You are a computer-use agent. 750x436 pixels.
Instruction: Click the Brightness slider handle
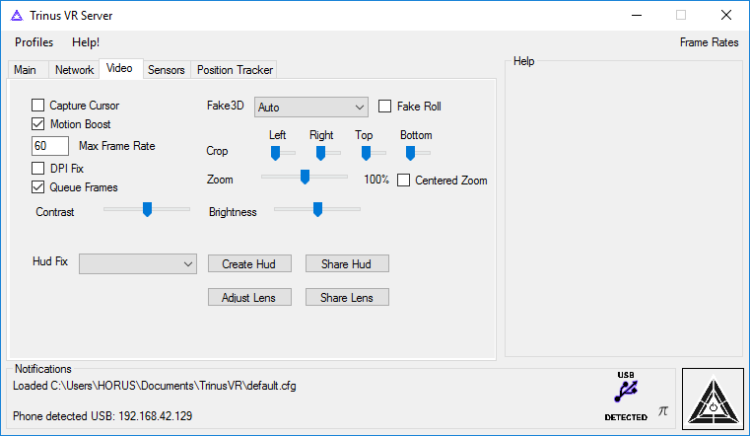click(x=318, y=209)
